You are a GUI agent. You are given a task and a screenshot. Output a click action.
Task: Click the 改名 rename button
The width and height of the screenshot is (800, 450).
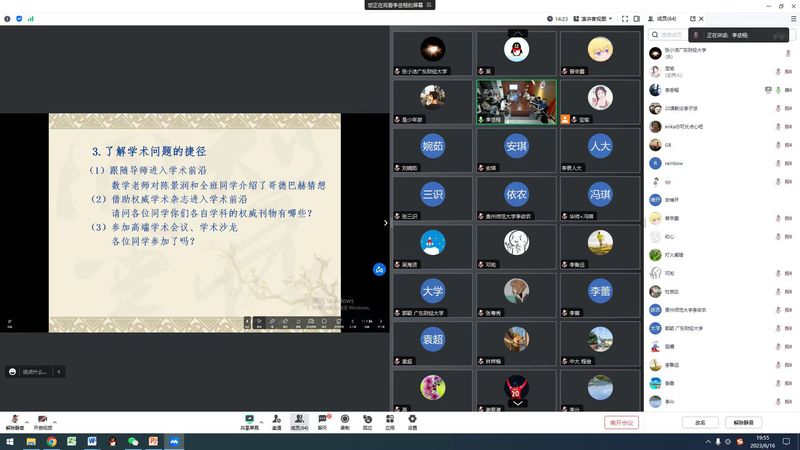coord(699,423)
